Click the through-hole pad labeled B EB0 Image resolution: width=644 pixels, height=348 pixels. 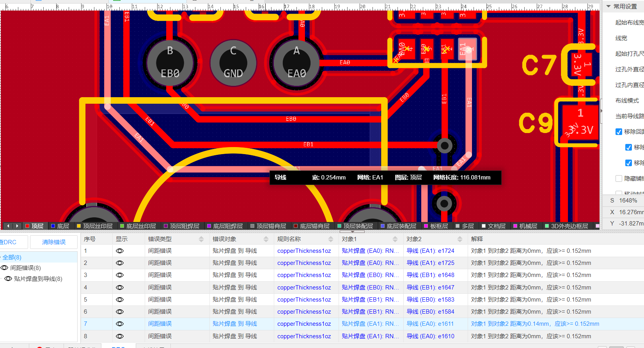[170, 63]
